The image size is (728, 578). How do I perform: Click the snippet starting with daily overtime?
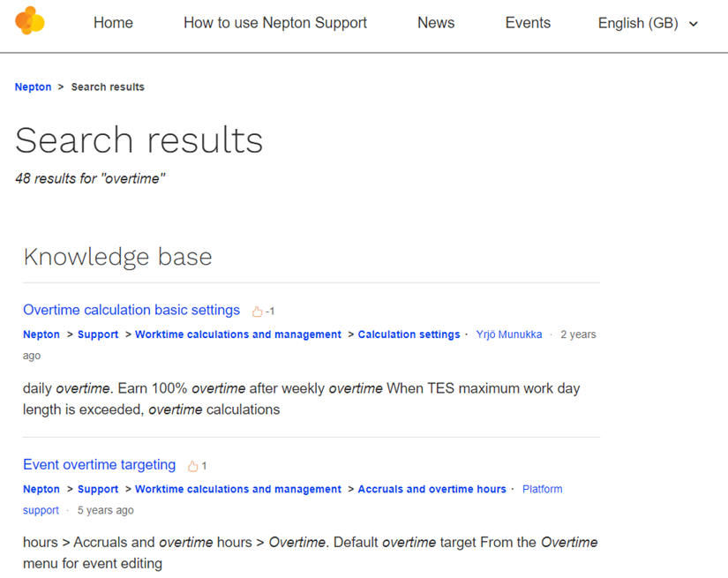[301, 399]
